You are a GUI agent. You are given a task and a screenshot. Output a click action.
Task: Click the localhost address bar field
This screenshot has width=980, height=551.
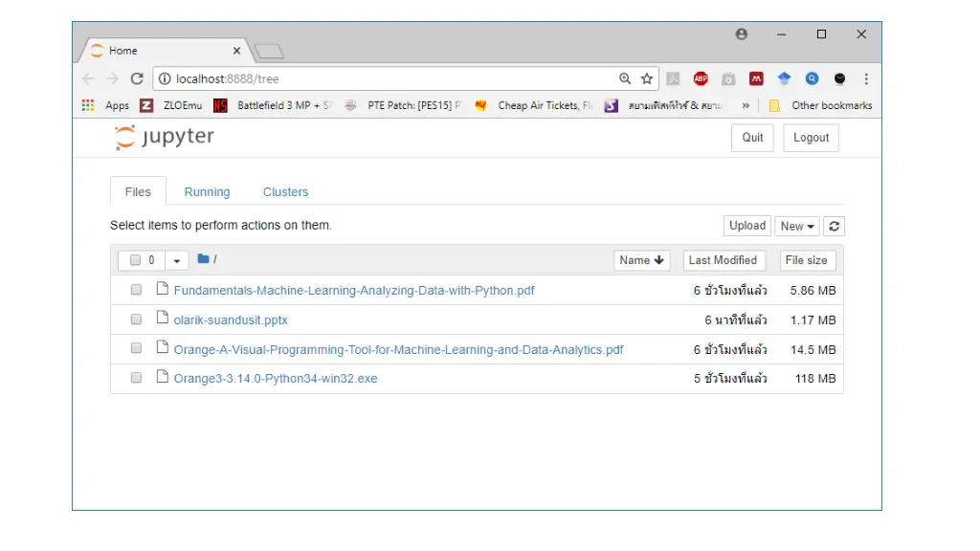(383, 79)
